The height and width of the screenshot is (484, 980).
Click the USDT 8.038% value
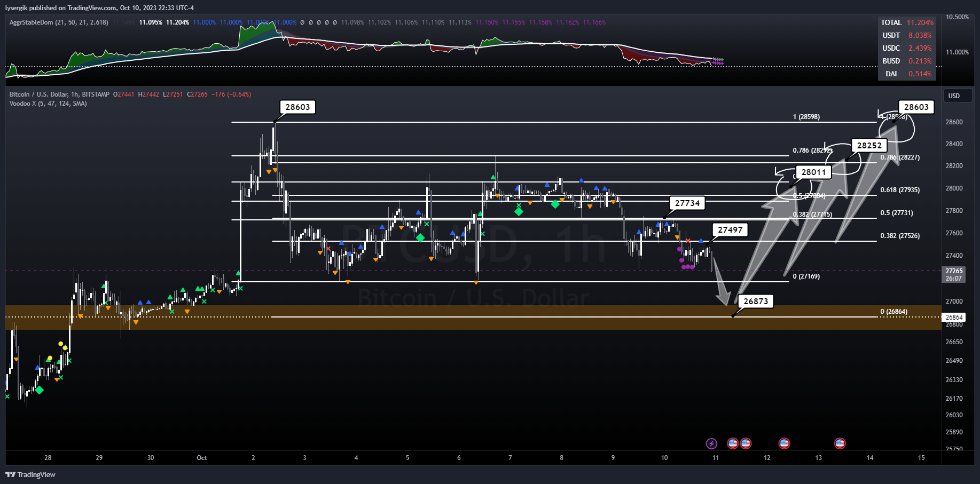click(x=920, y=35)
